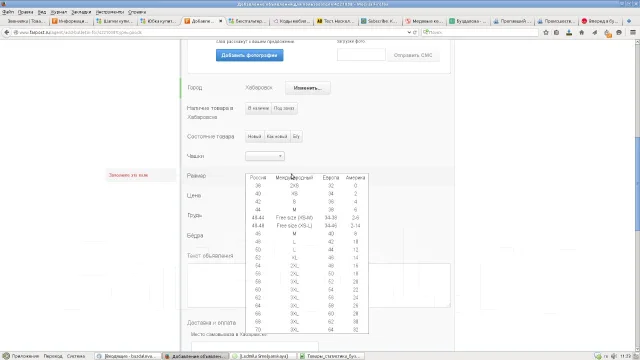Open the Инструменты menu

click(109, 12)
